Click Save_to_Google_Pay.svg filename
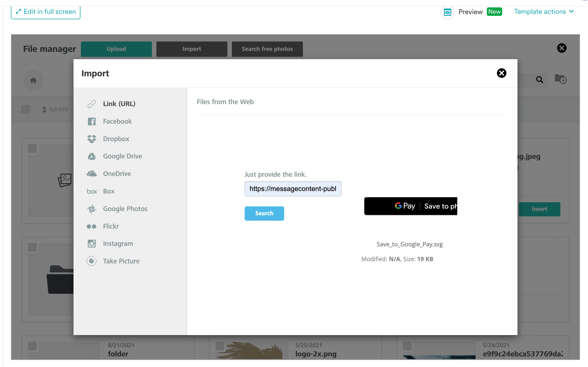This screenshot has width=588, height=367. tap(409, 244)
